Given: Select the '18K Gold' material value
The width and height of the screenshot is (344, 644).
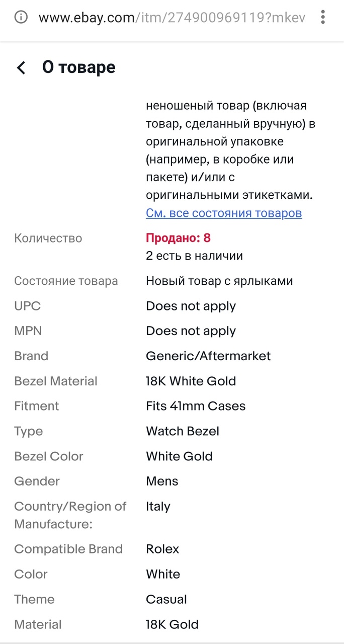Looking at the screenshot, I should [172, 624].
